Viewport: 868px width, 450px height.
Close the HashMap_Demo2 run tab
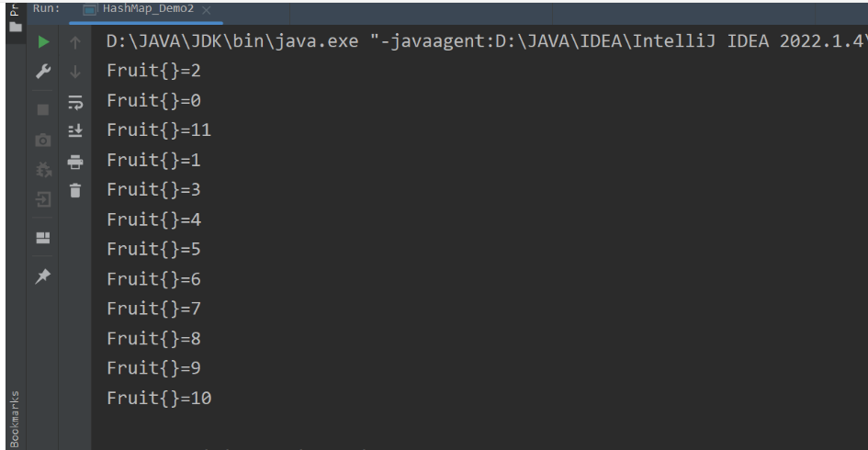pyautogui.click(x=206, y=10)
